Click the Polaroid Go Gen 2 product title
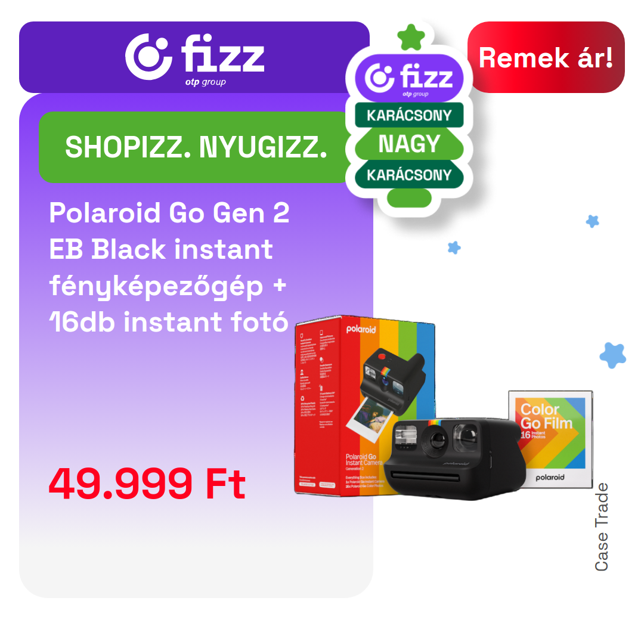The image size is (644, 644). tap(168, 267)
